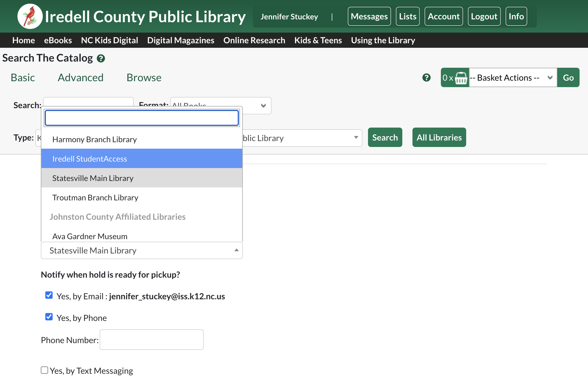Open NC Kids Digital link
Viewport: 588px width, 376px height.
109,40
